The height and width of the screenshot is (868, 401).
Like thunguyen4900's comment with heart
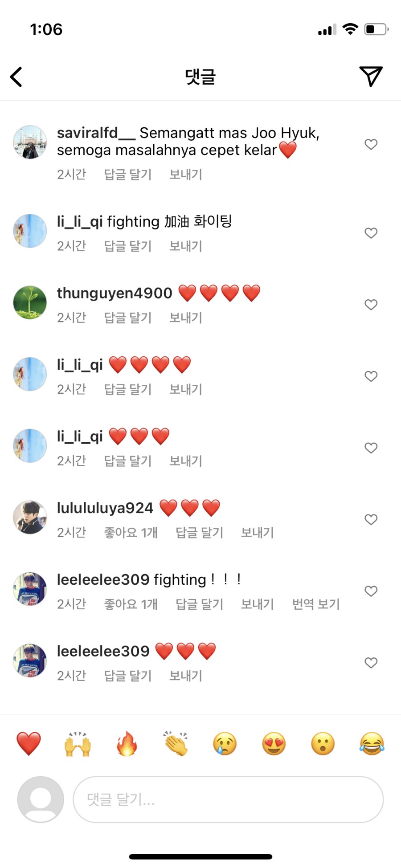point(371,305)
